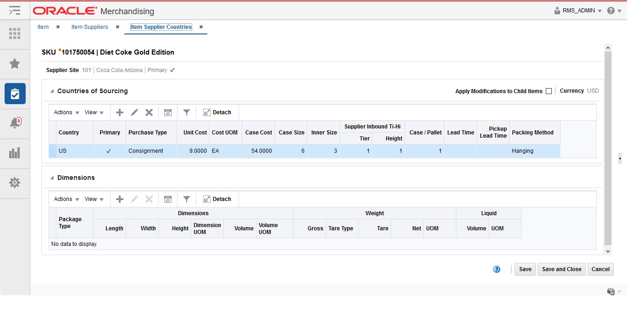
Task: Click the Cancel button
Action: tap(600, 269)
